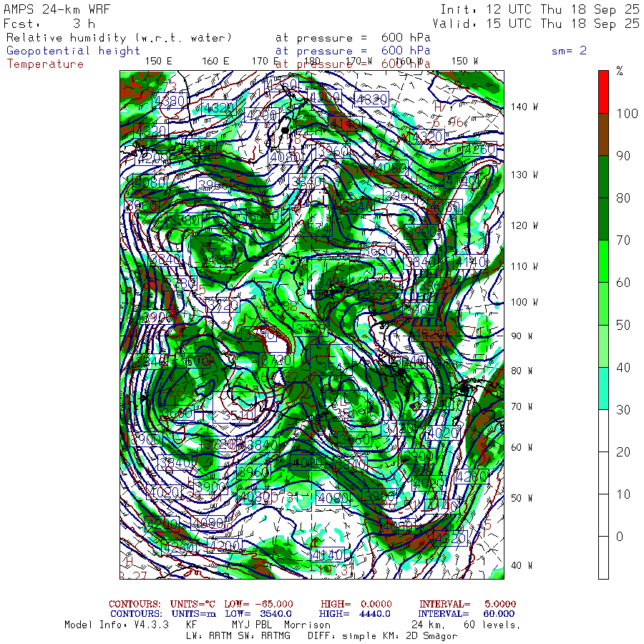
Task: Click the 'INTERVAL= 60.000' height value
Action: [466, 614]
